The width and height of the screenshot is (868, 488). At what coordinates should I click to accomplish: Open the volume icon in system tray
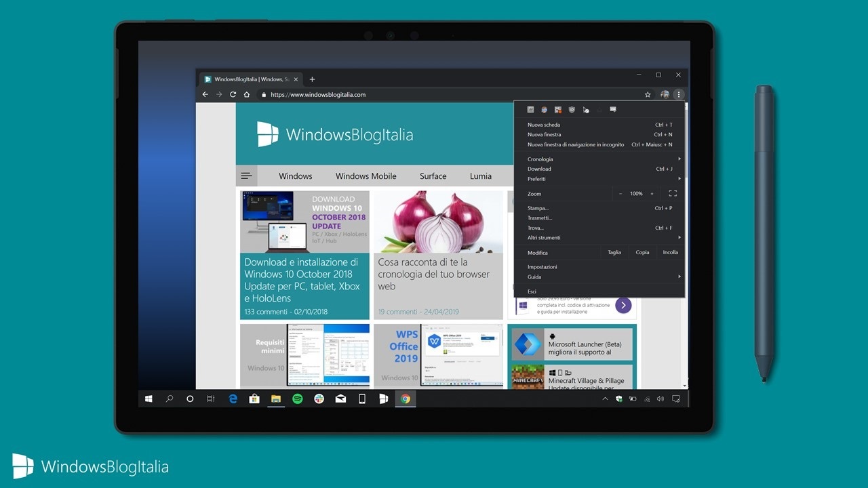click(661, 399)
